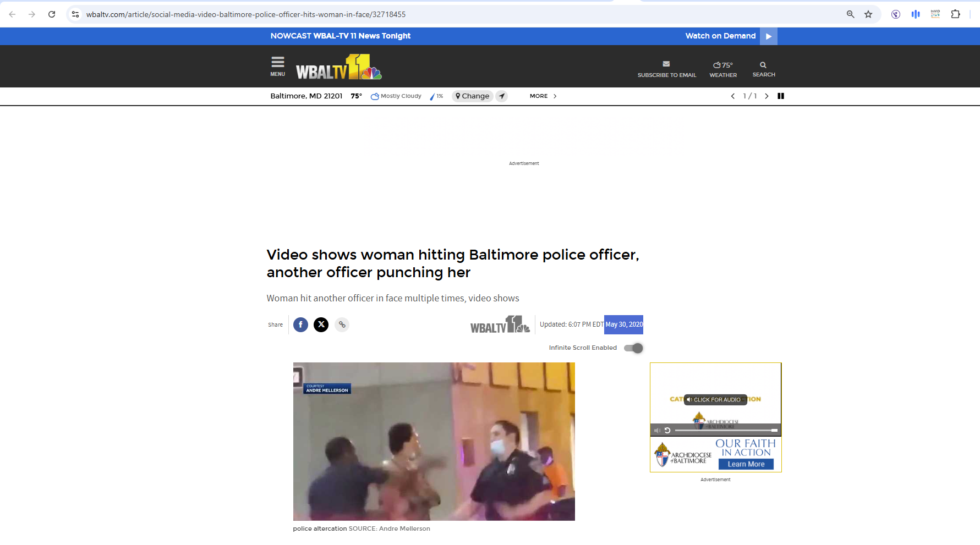The width and height of the screenshot is (980, 545).
Task: Click the geolocation arrow beside Change
Action: (501, 96)
